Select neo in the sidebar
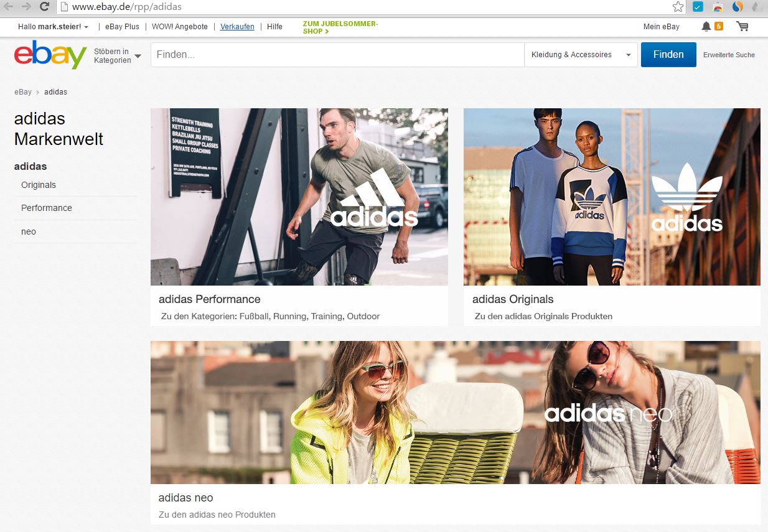 click(x=29, y=231)
